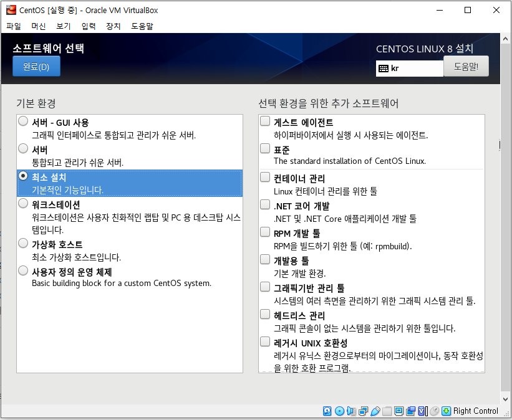This screenshot has width=512, height=420.
Task: Tick the '레거시 UNIX 호환성' checkbox
Action: (265, 341)
